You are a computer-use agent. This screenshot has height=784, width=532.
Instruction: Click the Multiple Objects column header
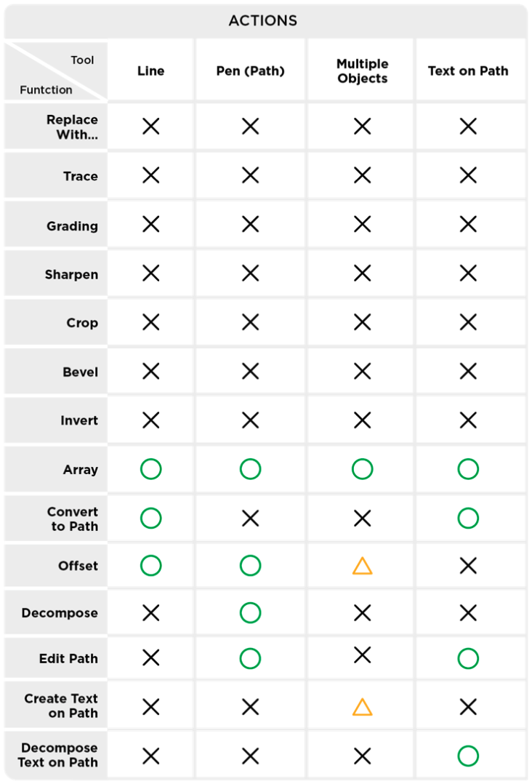point(362,71)
